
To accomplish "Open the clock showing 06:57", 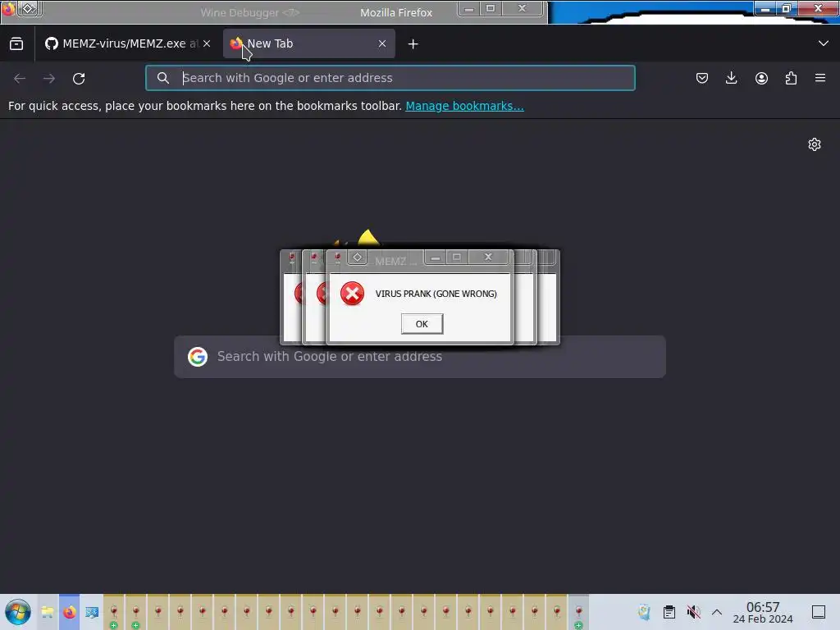I will pos(763,612).
